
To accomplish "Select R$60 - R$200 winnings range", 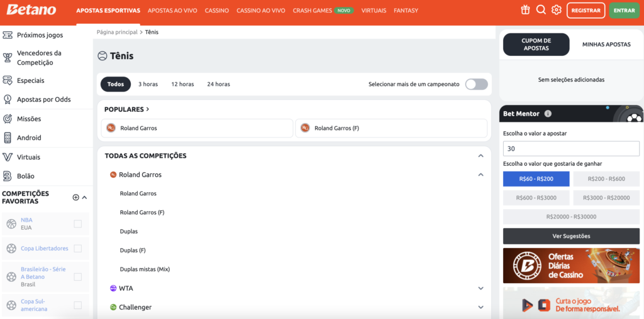I will pyautogui.click(x=536, y=179).
